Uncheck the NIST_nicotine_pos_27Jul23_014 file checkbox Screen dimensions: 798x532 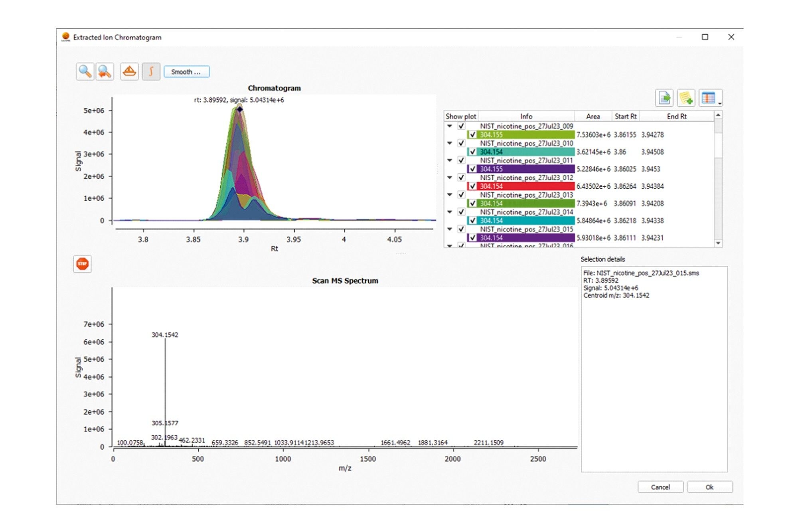click(x=461, y=212)
